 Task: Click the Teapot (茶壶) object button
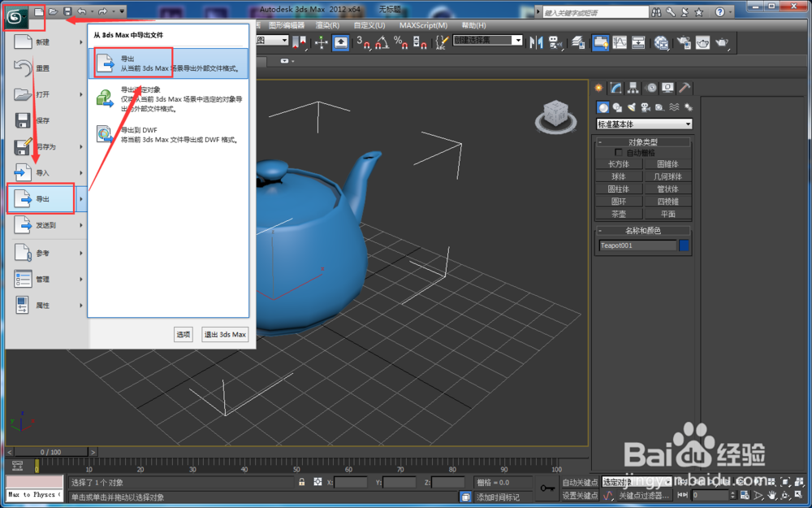coord(619,214)
